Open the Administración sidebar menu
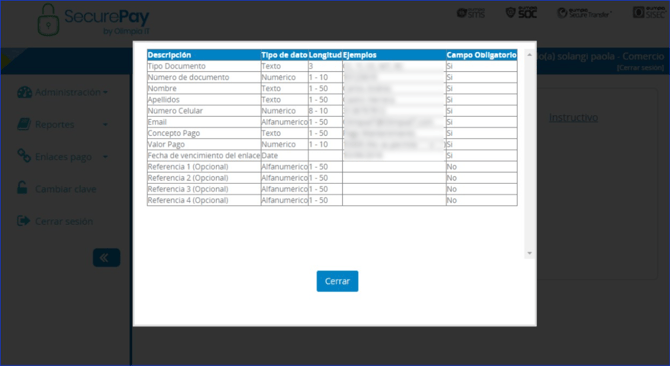The height and width of the screenshot is (366, 670). tap(63, 92)
